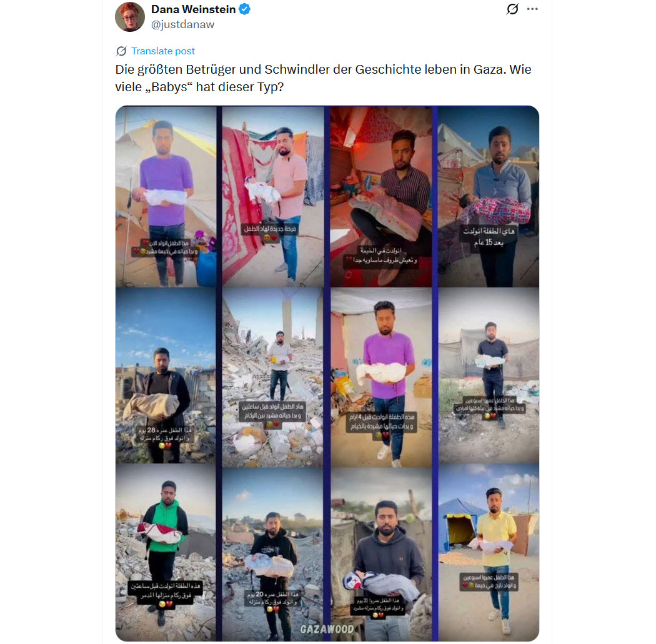Open the panel captioned with 28
Screen dimensions: 656x644
tap(166, 375)
